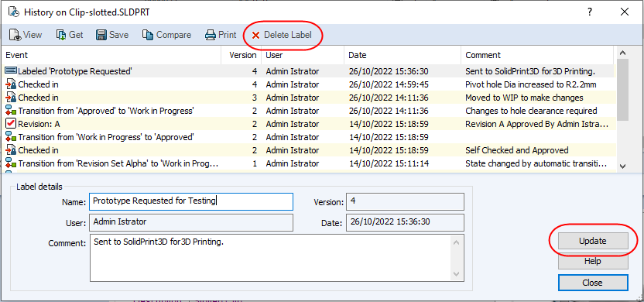Click the View toolbar icon

pos(15,35)
